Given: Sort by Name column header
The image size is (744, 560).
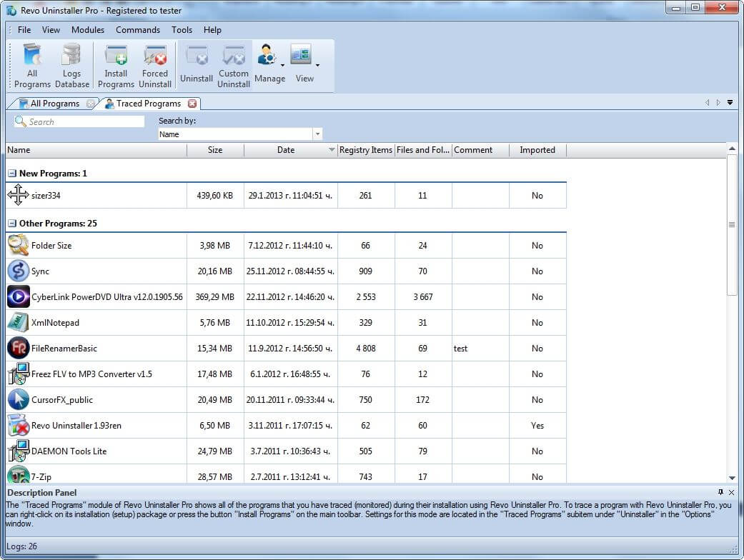Looking at the screenshot, I should (x=96, y=150).
